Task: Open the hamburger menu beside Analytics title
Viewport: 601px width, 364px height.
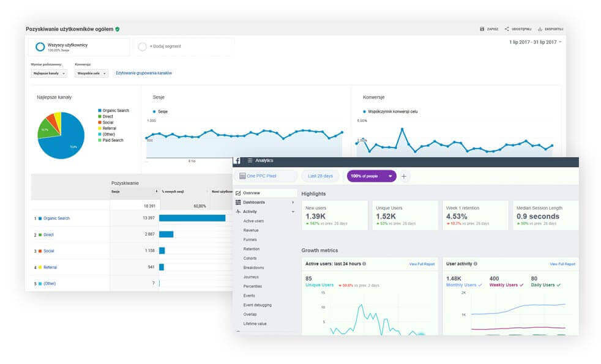Action: pos(250,161)
